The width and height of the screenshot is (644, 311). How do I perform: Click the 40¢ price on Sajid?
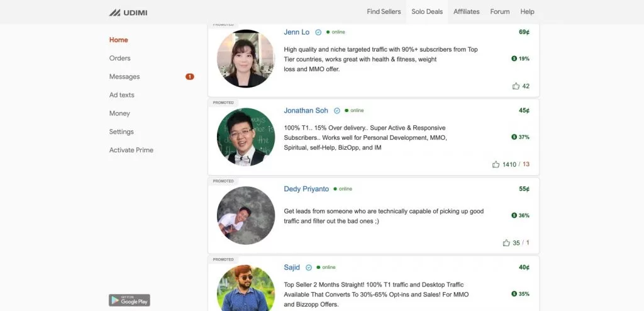[524, 268]
